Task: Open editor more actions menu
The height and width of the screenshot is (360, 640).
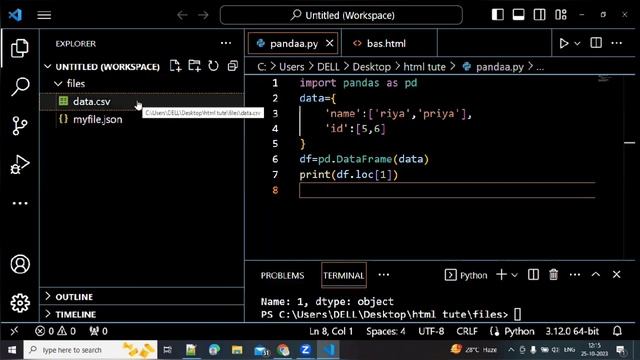Action: pos(617,43)
